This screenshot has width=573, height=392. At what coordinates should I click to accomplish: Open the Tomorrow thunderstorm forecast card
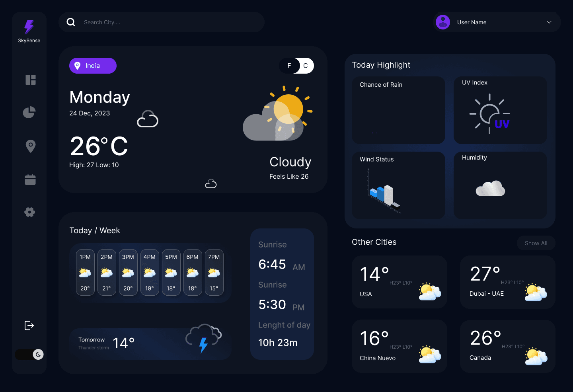(150, 344)
